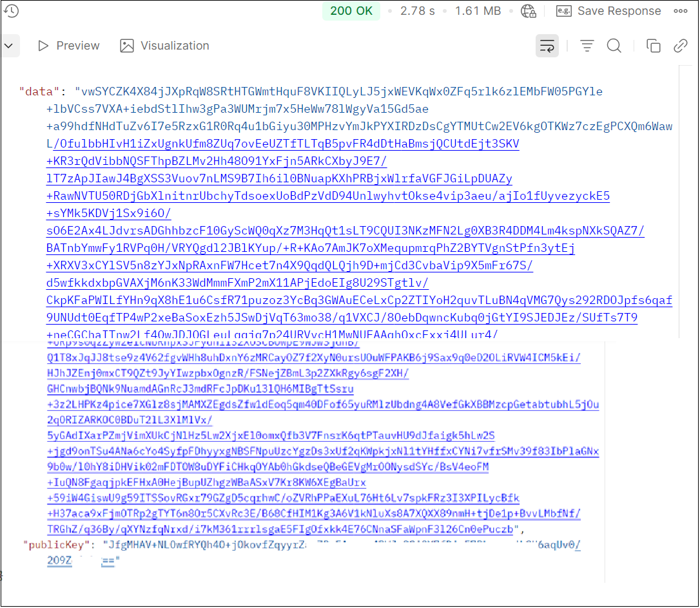The width and height of the screenshot is (700, 608).
Task: Click the 200 OK status badge
Action: click(351, 11)
